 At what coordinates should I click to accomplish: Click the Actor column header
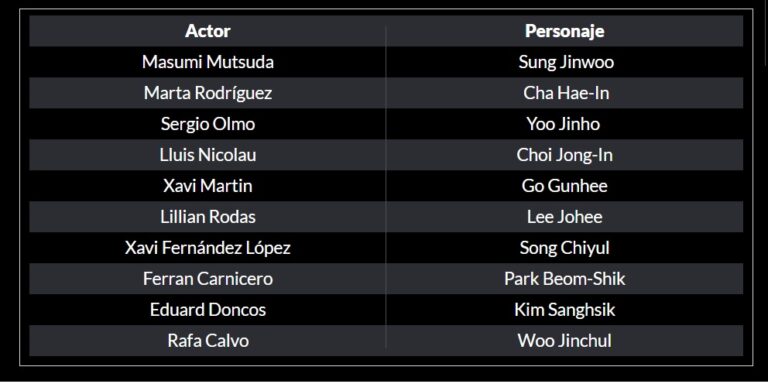[x=208, y=31]
